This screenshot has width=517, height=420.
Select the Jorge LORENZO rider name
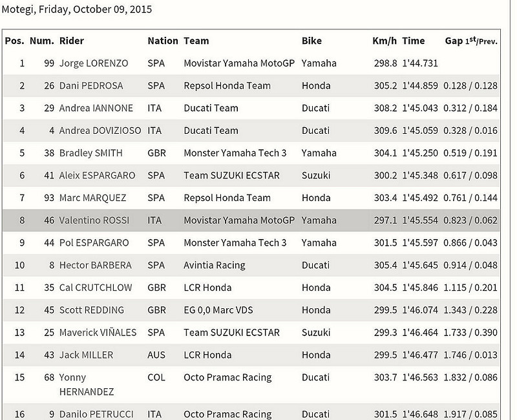click(94, 63)
